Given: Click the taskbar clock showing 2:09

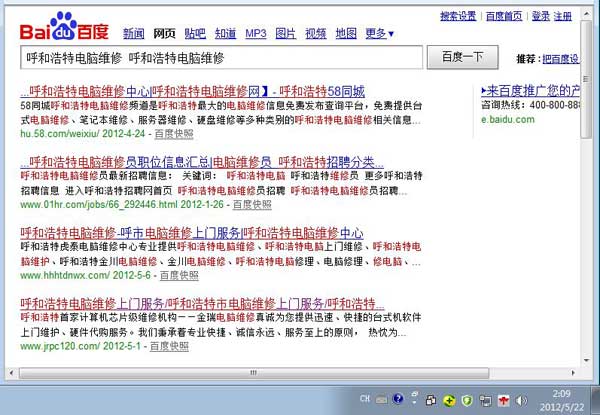Looking at the screenshot, I should tap(562, 400).
